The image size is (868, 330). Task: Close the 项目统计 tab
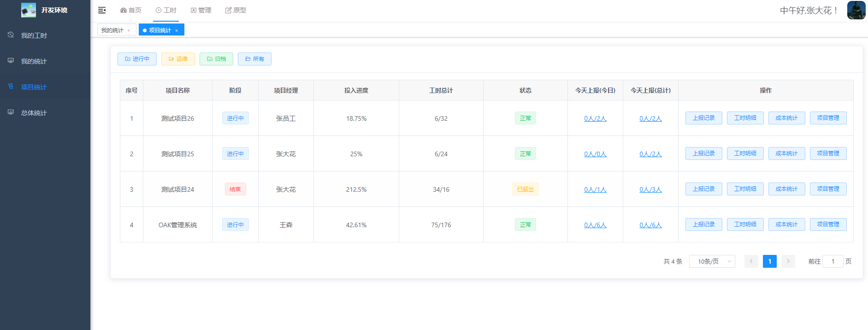click(x=177, y=30)
